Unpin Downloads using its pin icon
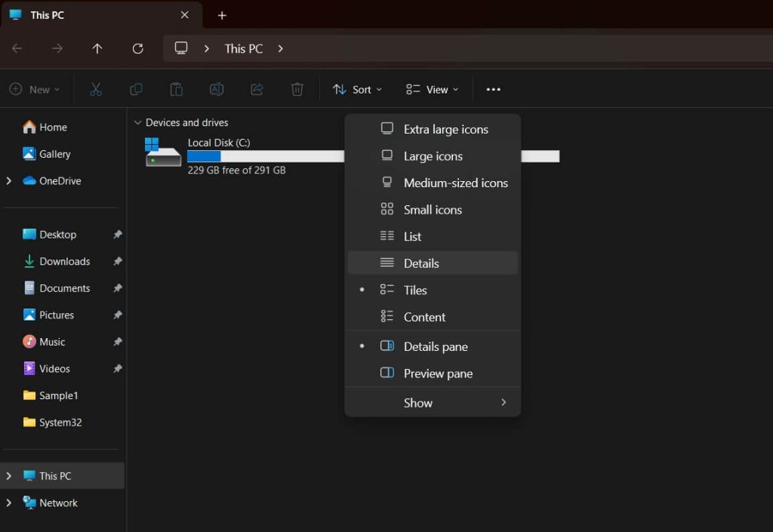This screenshot has height=532, width=773. coord(117,261)
